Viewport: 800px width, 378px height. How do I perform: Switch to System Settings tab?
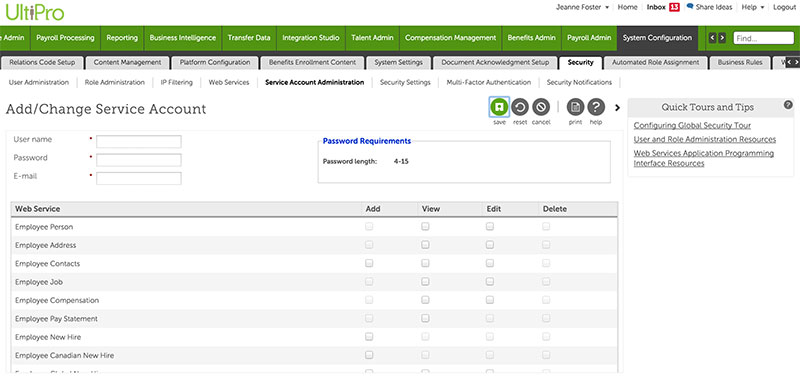[x=398, y=63]
